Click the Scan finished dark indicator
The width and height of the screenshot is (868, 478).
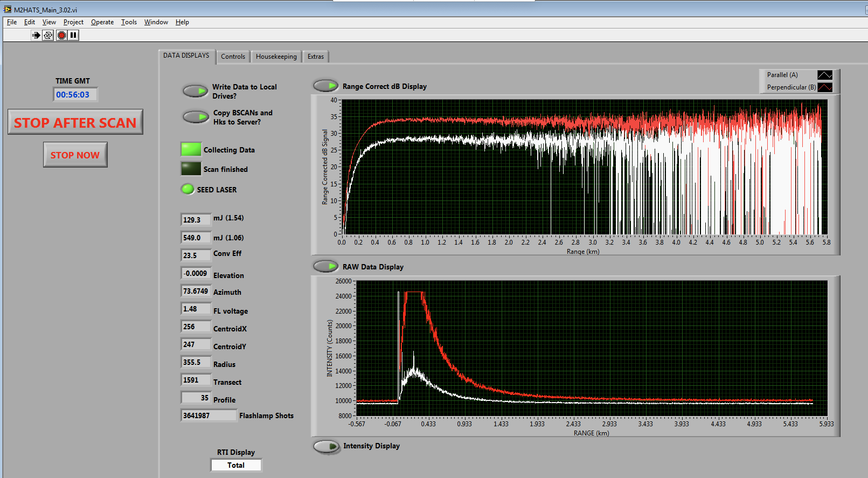(x=191, y=169)
